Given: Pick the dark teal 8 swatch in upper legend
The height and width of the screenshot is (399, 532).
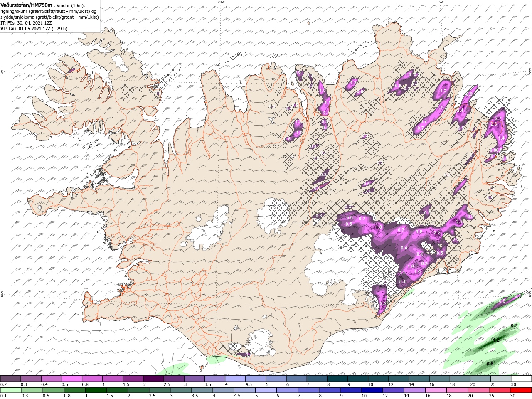Looking at the screenshot, I should (337, 379).
